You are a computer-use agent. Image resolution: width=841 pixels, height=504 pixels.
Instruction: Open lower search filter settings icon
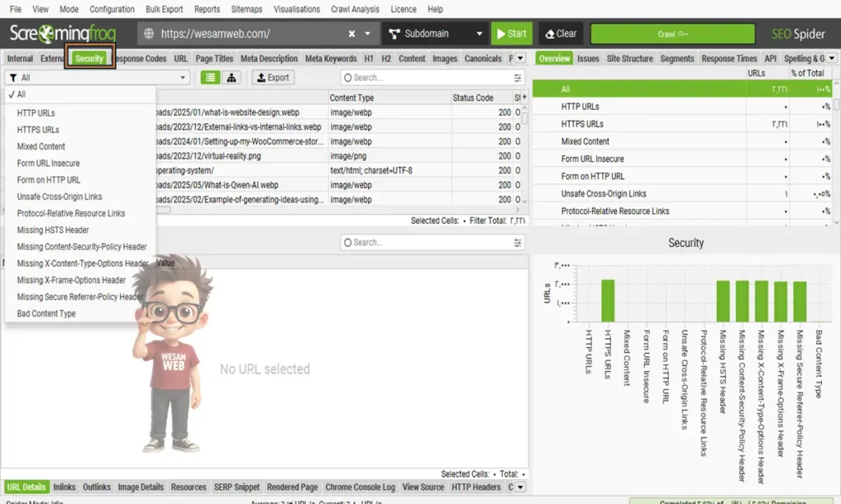tap(517, 242)
